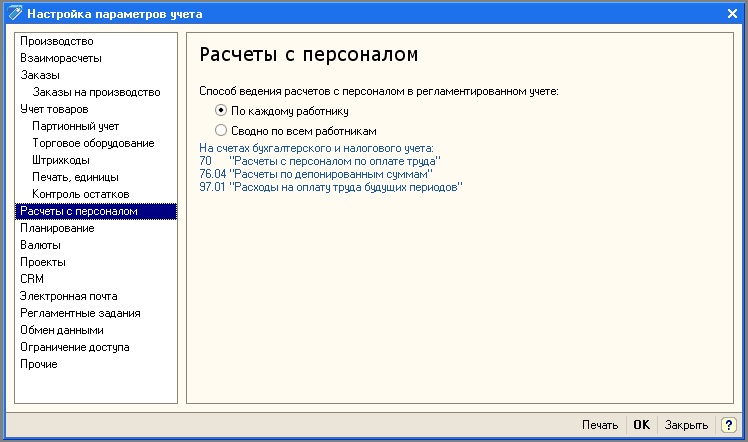Select highlighted 'Расчеты с персоналом' item
This screenshot has width=748, height=442.
[x=96, y=211]
